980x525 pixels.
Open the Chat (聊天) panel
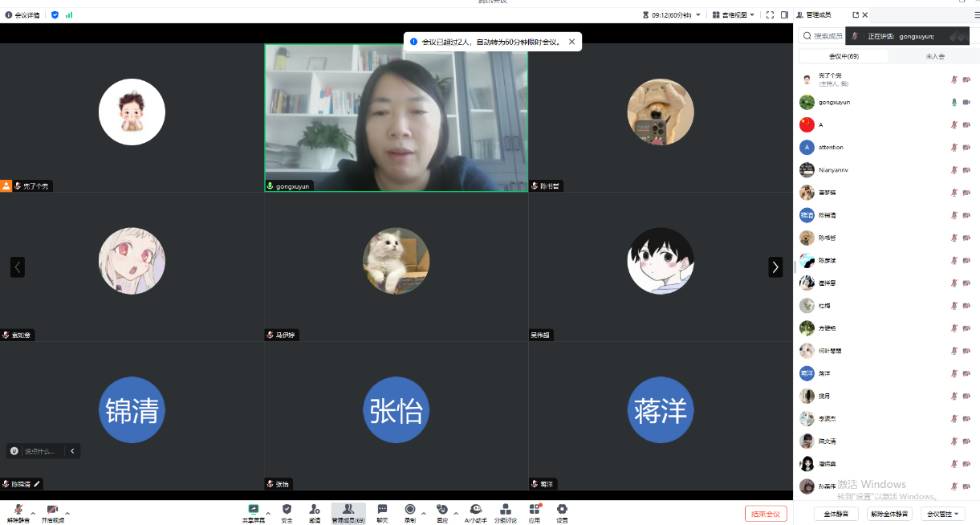click(x=382, y=511)
